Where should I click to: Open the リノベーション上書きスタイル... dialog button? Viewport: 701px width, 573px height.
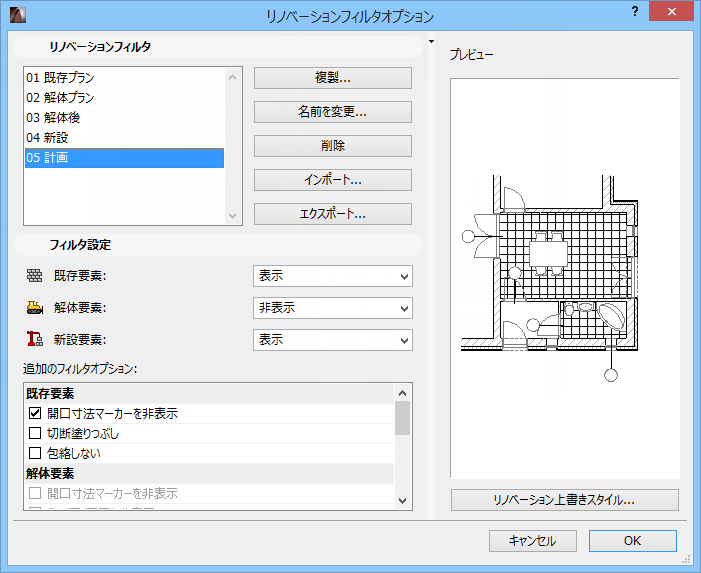click(565, 500)
